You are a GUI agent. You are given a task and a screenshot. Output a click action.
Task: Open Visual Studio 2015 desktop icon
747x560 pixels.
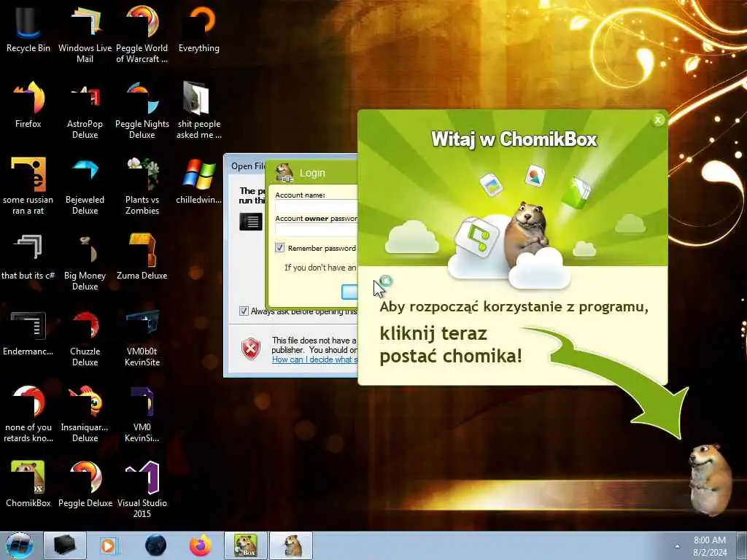pyautogui.click(x=142, y=489)
